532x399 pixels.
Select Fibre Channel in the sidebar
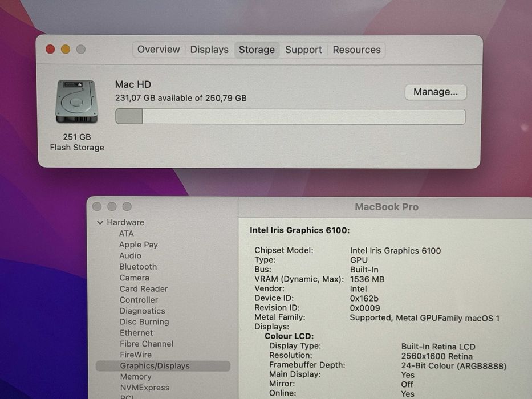[x=147, y=344]
